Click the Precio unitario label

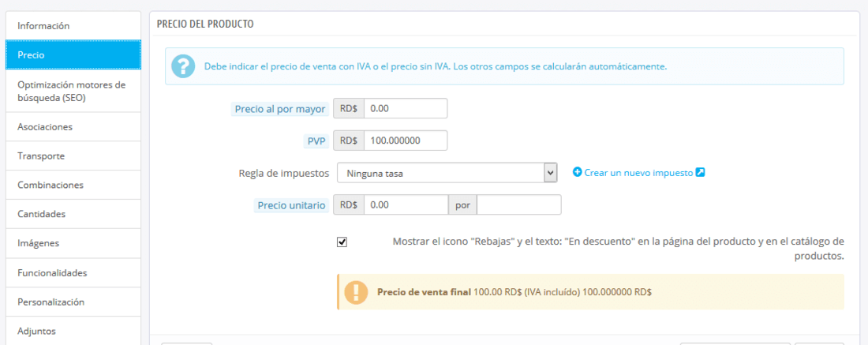(x=291, y=205)
